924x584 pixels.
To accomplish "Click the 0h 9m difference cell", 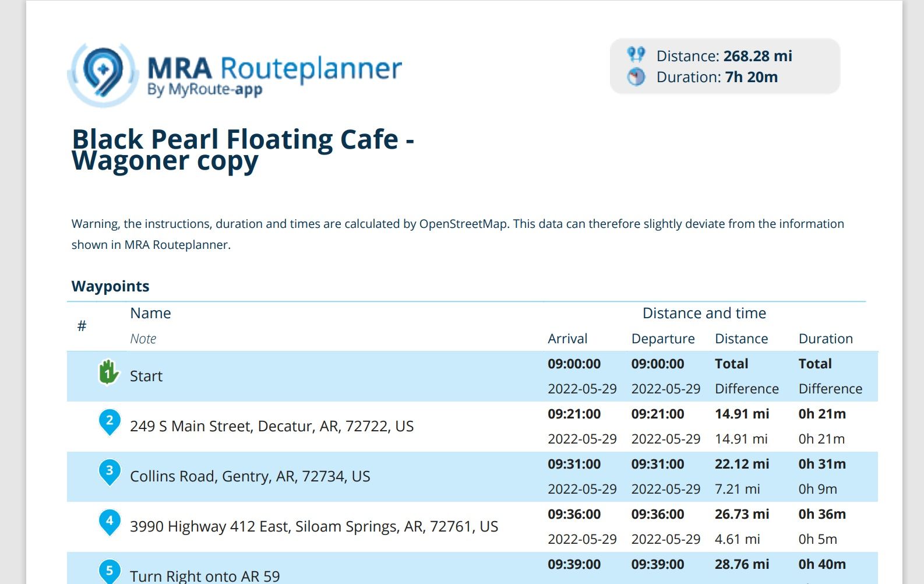I will (818, 489).
